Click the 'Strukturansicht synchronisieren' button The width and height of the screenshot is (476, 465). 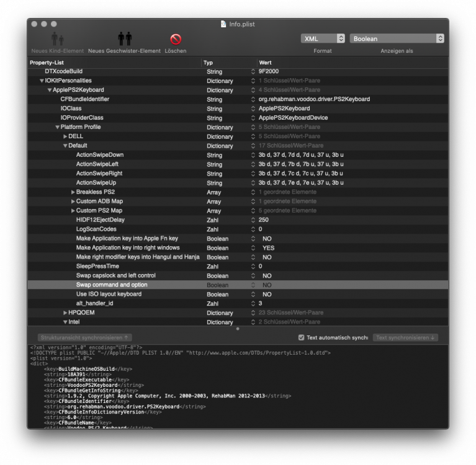coord(84,338)
